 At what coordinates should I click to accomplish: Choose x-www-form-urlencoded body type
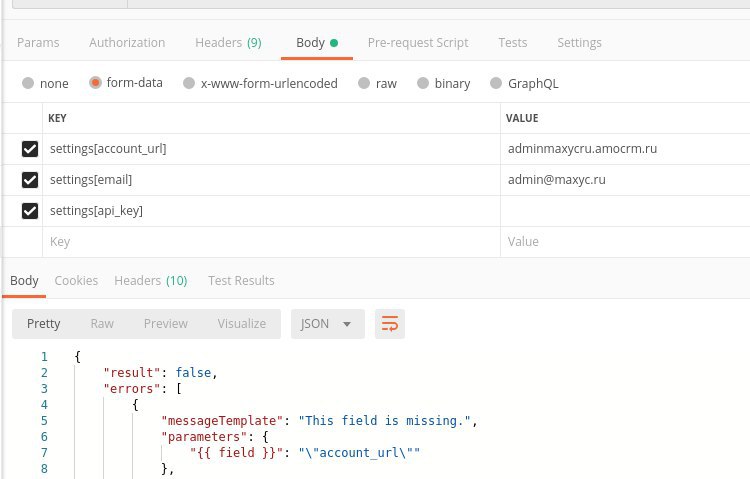[x=189, y=83]
